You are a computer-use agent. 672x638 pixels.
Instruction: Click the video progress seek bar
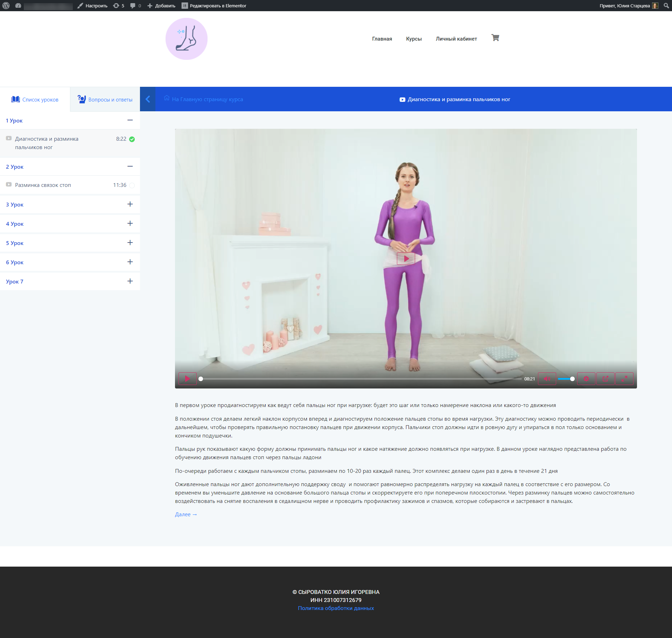pos(360,379)
